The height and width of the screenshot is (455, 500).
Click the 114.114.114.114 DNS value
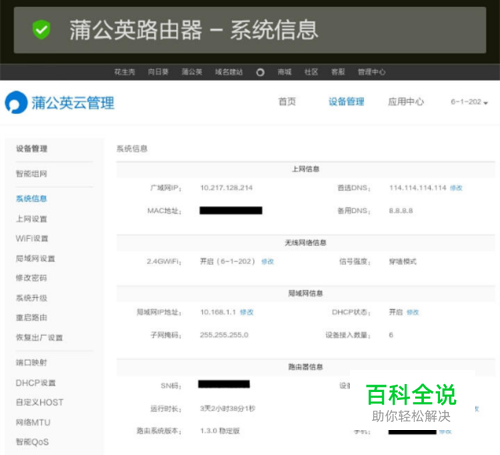tap(418, 188)
